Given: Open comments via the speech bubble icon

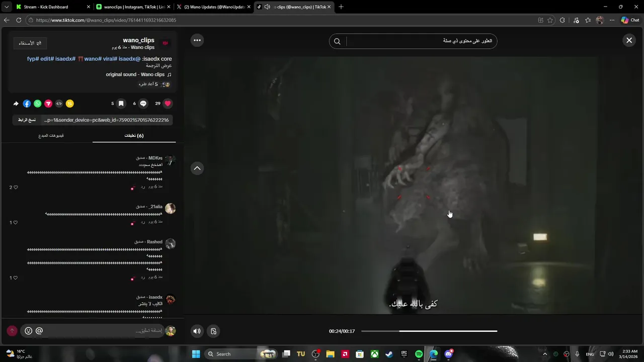Looking at the screenshot, I should pos(143,104).
